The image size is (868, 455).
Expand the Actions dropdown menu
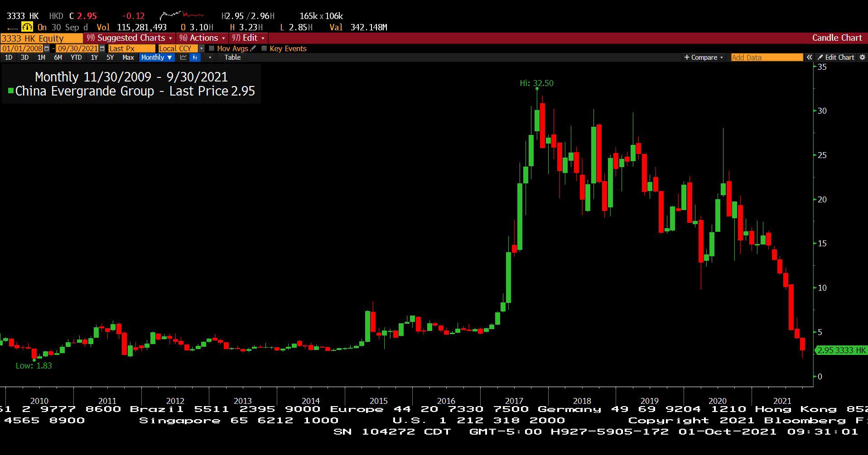pos(202,38)
